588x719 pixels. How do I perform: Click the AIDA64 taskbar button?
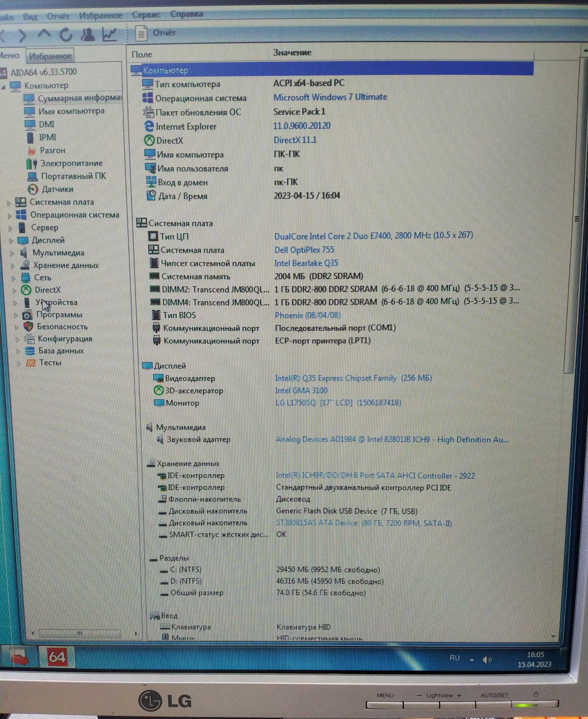pyautogui.click(x=57, y=657)
